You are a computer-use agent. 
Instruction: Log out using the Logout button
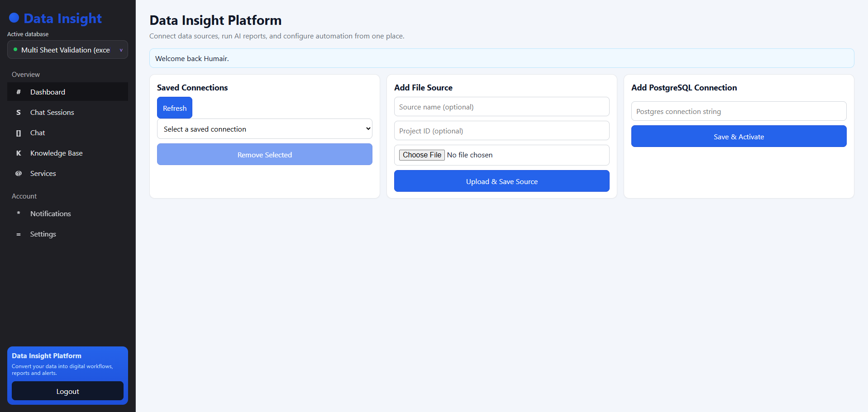[67, 391]
